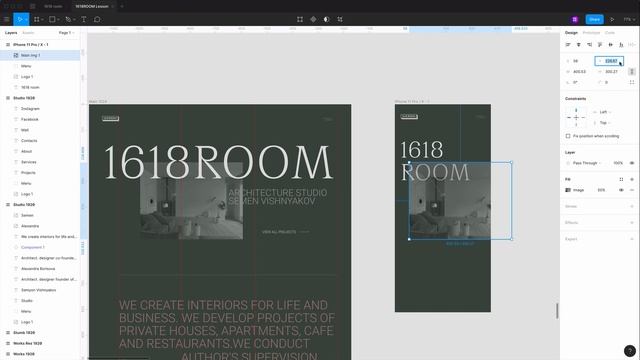Image resolution: width=640 pixels, height=360 pixels.
Task: Select the Pen tool
Action: pyautogui.click(x=68, y=19)
